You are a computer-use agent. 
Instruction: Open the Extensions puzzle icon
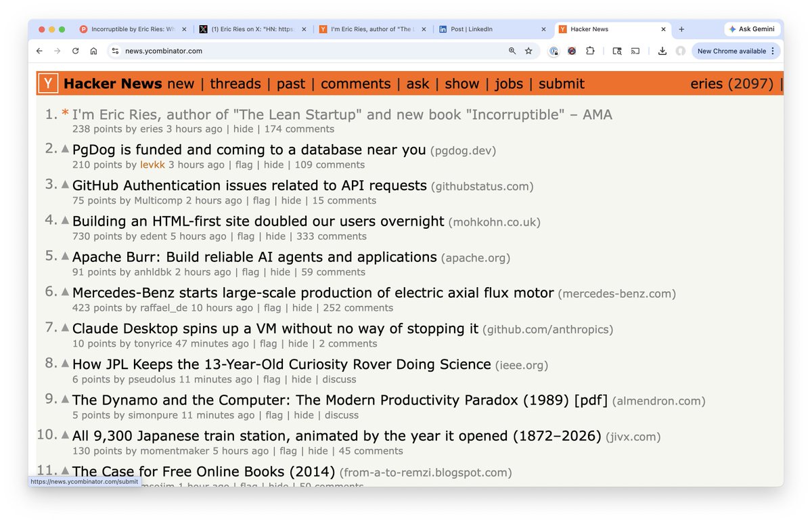click(x=590, y=51)
